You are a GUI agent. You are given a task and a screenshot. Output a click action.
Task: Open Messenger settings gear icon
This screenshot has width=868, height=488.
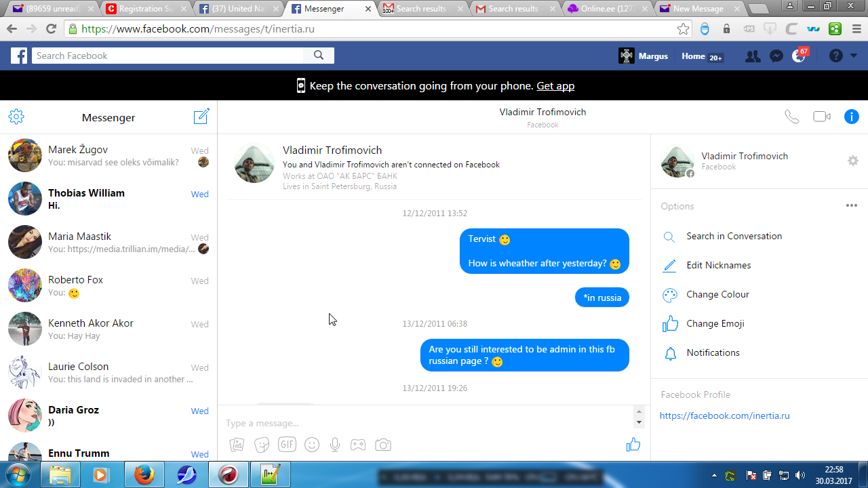[16, 117]
